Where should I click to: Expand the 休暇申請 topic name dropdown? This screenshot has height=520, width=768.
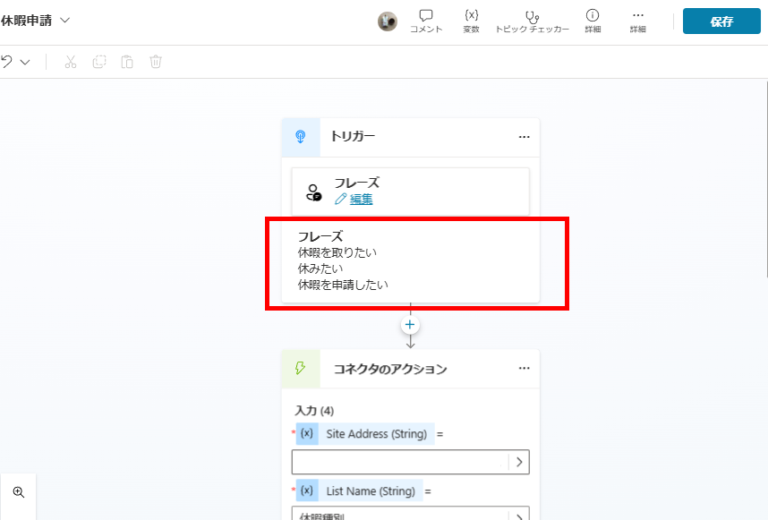click(x=65, y=20)
